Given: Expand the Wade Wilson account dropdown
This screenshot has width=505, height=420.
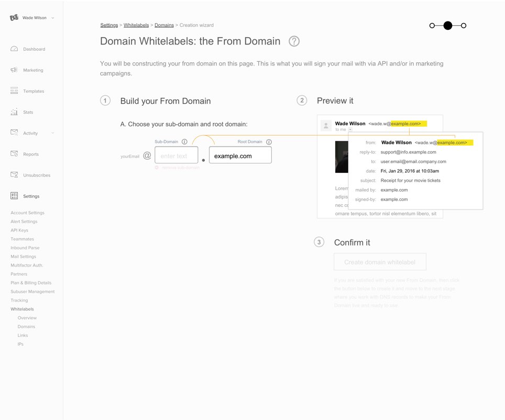Looking at the screenshot, I should pyautogui.click(x=53, y=18).
